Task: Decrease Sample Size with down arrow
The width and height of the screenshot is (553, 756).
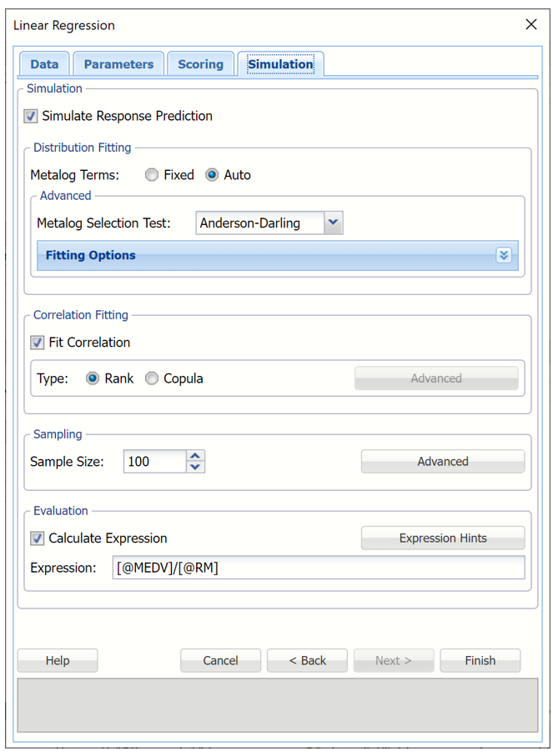Action: 195,467
